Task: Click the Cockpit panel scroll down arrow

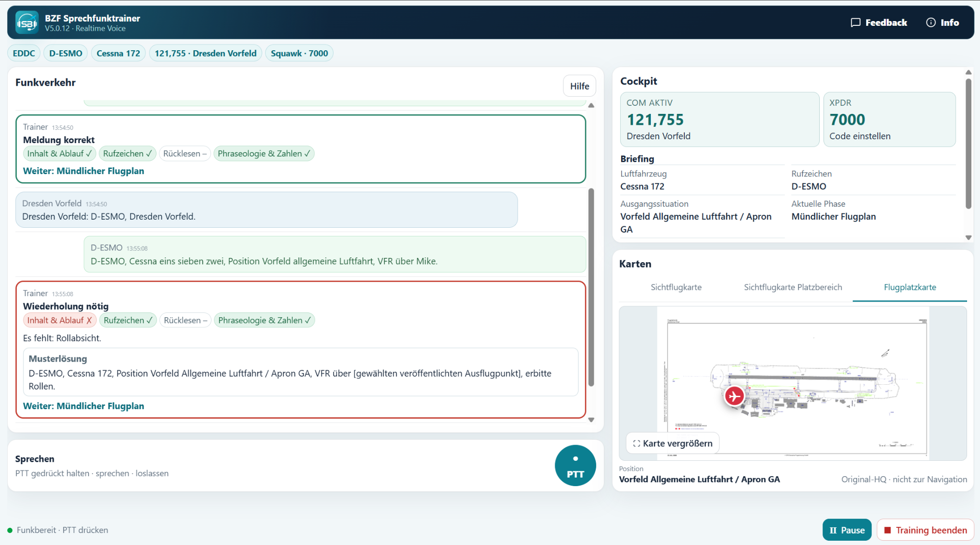Action: pyautogui.click(x=969, y=237)
